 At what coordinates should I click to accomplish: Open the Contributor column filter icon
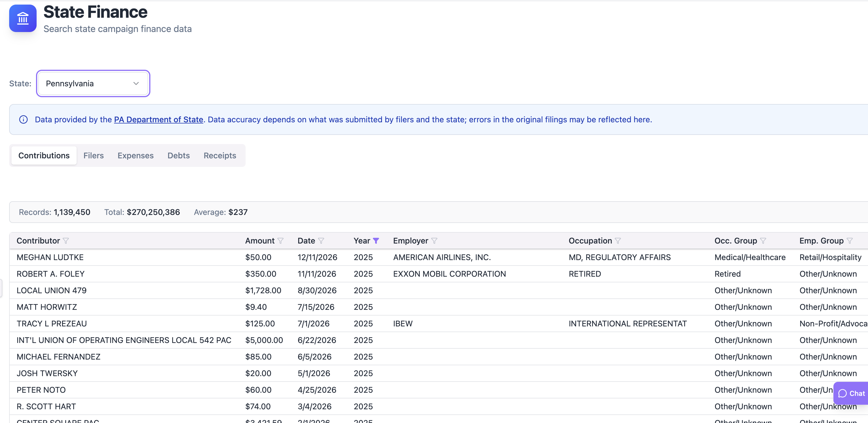pyautogui.click(x=66, y=241)
